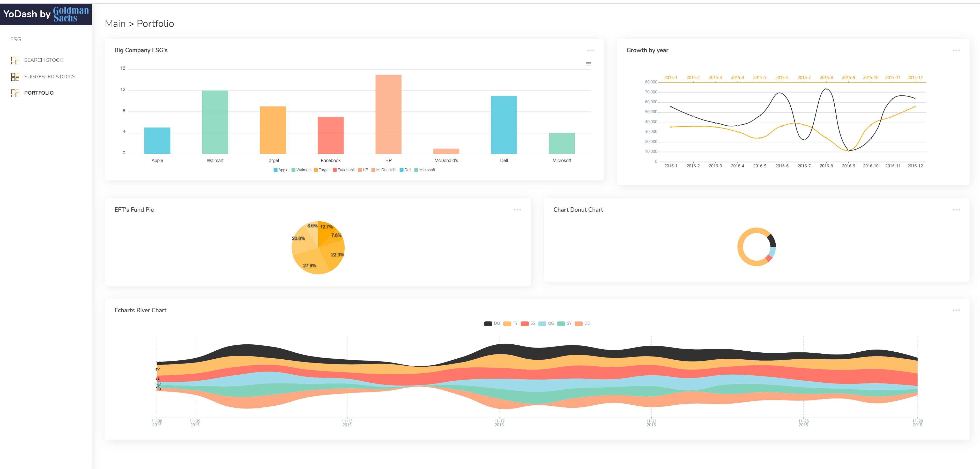
Task: Click the Portfolio sidebar icon
Action: click(x=15, y=93)
